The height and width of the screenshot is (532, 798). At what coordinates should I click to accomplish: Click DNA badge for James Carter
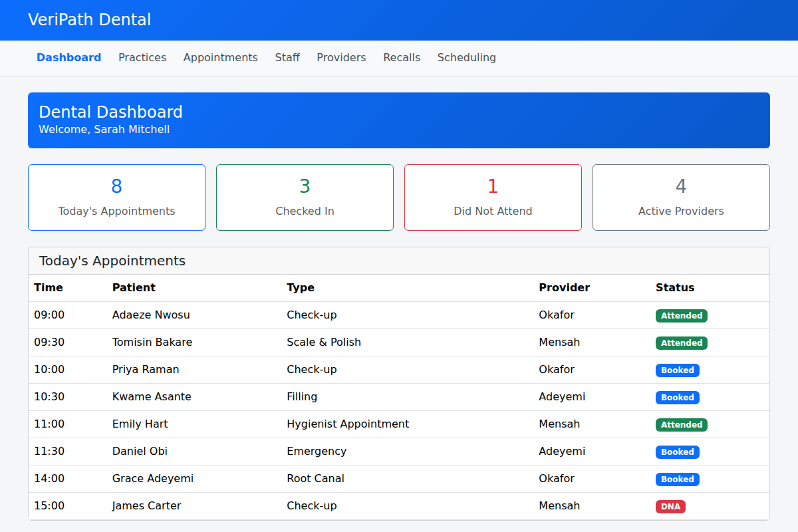pos(670,507)
